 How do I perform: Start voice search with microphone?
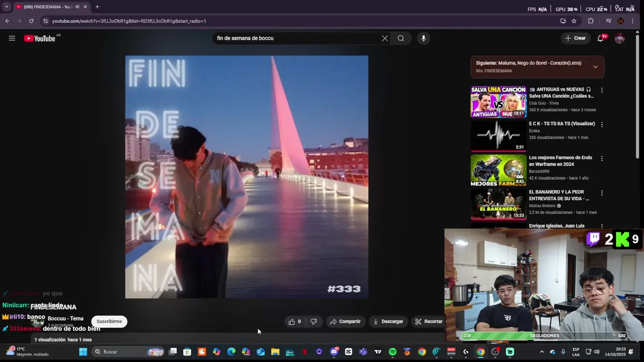click(424, 38)
